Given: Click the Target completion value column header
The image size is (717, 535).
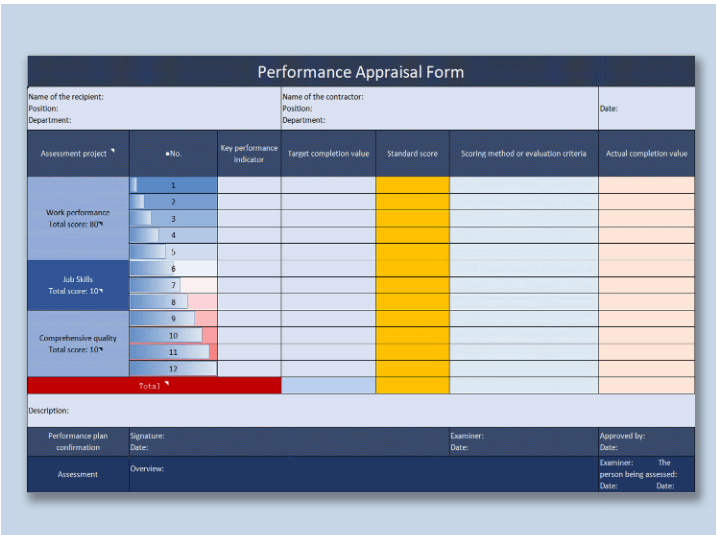Looking at the screenshot, I should tap(328, 154).
